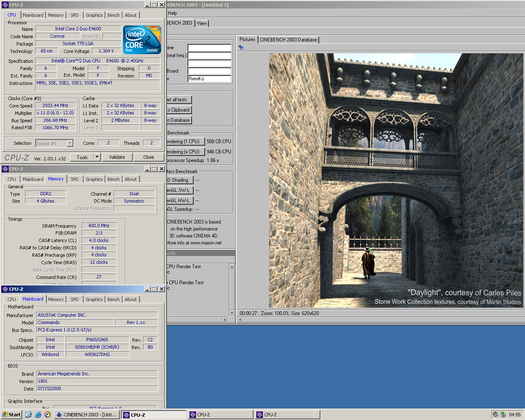Click the Code Name value Conroe
525x420 pixels.
tap(57, 36)
